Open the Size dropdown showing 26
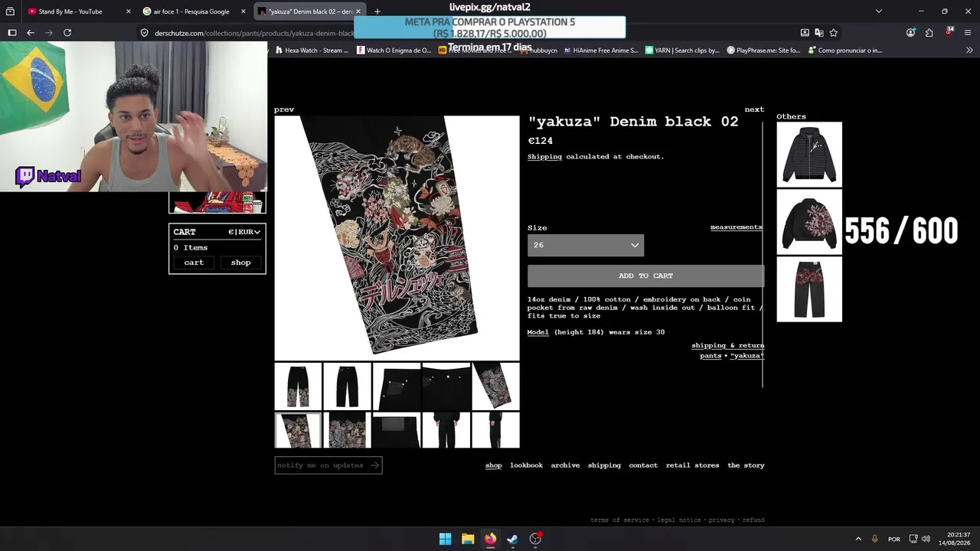Image resolution: width=980 pixels, height=551 pixels. click(586, 245)
